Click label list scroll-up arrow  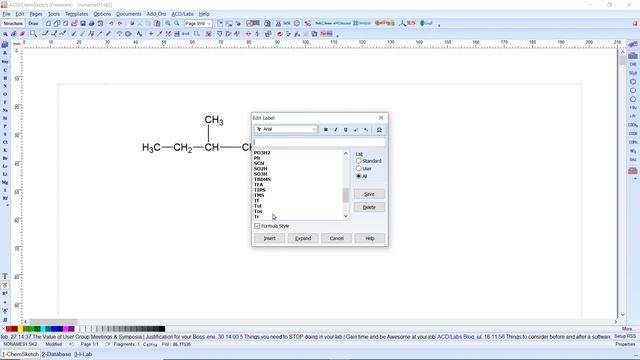tap(346, 153)
